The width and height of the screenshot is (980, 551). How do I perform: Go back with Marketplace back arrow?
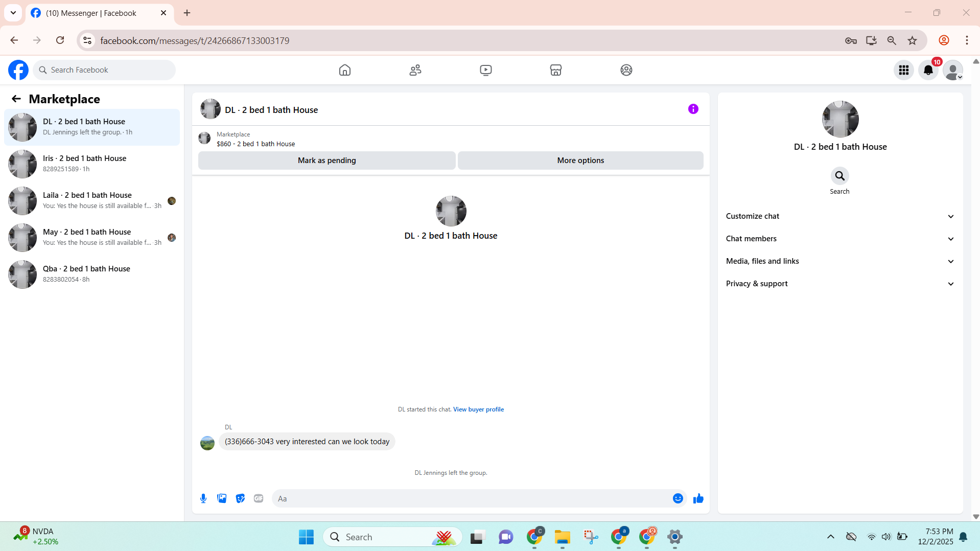pyautogui.click(x=16, y=99)
